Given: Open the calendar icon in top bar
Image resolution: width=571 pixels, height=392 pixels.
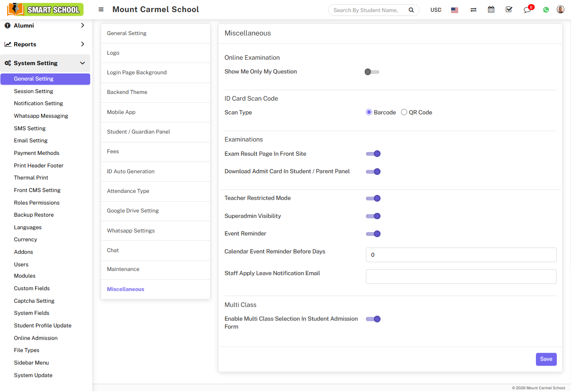Looking at the screenshot, I should (x=491, y=10).
